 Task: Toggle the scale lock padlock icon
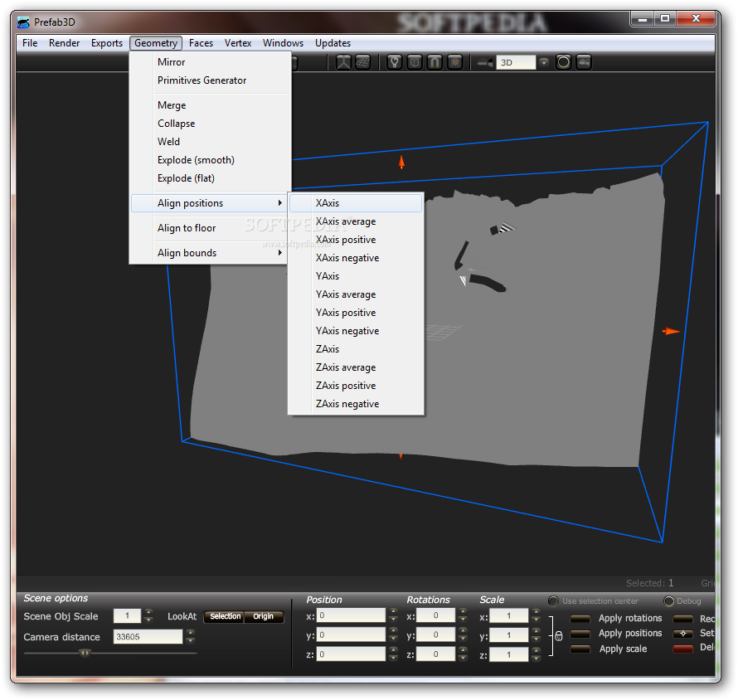point(559,636)
